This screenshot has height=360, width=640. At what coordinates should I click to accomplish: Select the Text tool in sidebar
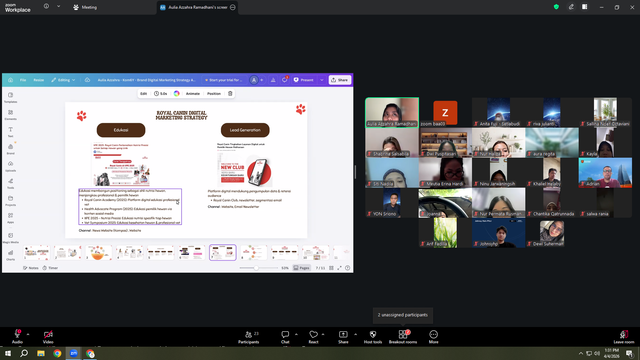tap(11, 131)
